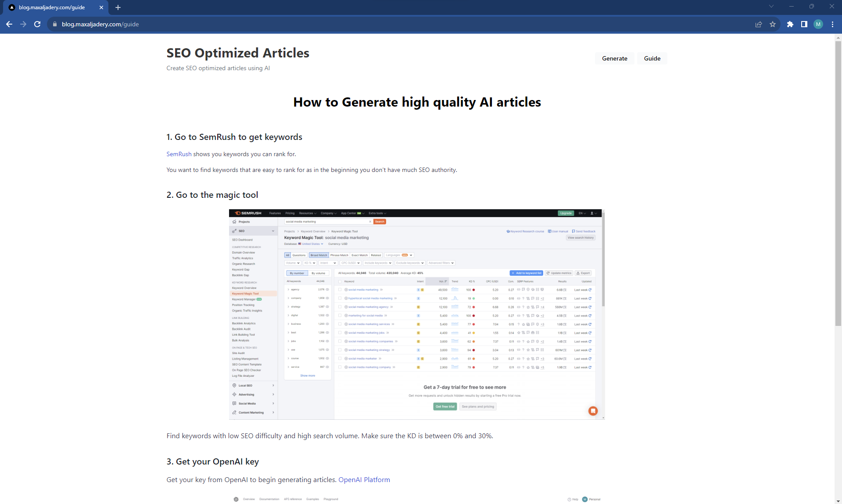Click the browser forward arrow
Screen dimensions: 842x504
23,24
